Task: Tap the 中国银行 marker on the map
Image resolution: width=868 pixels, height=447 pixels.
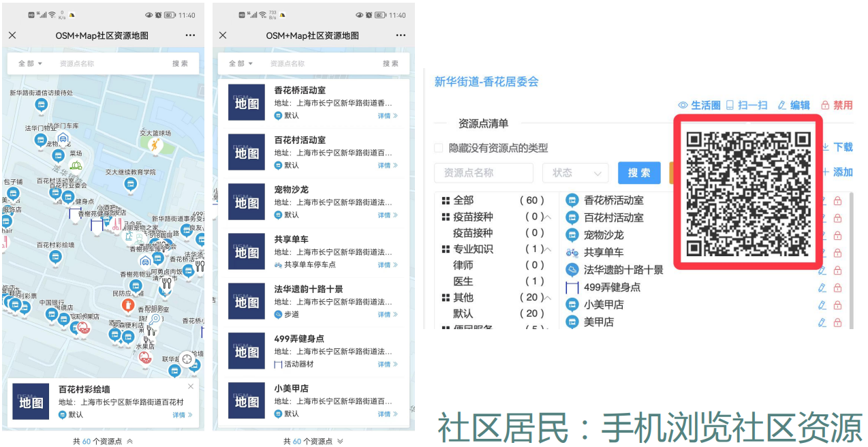Action: tap(52, 314)
